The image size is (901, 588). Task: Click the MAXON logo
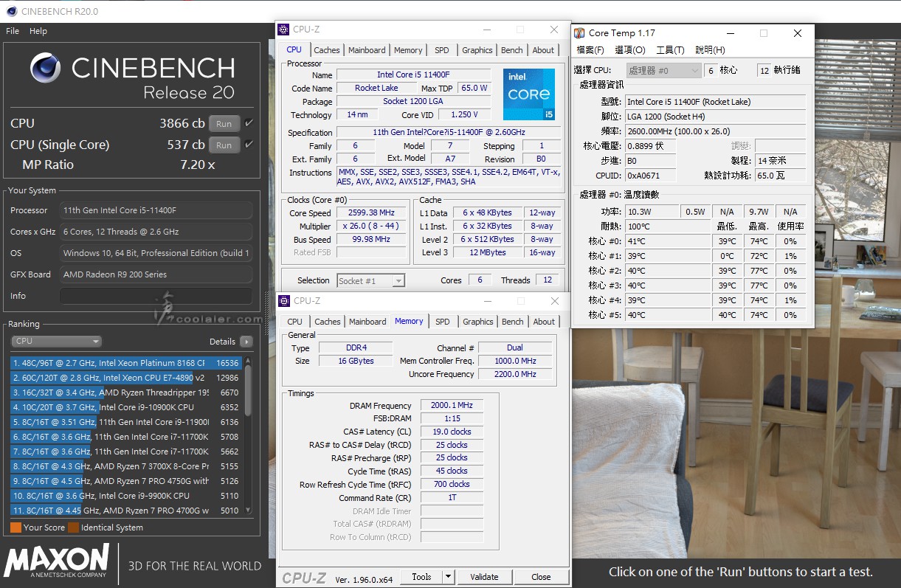pos(57,561)
